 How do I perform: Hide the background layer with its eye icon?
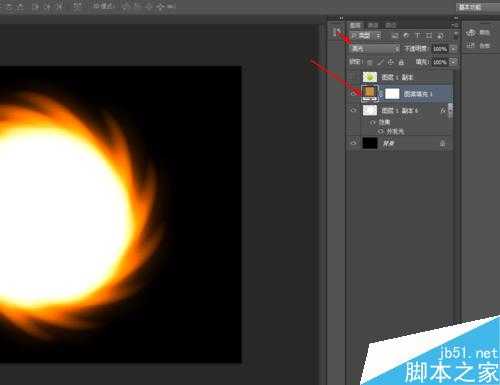[x=354, y=143]
